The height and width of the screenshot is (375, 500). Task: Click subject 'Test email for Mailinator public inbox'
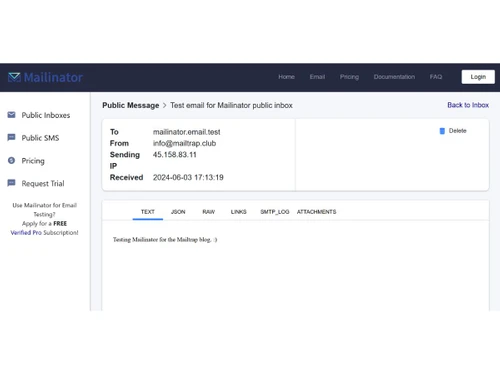[x=231, y=105]
